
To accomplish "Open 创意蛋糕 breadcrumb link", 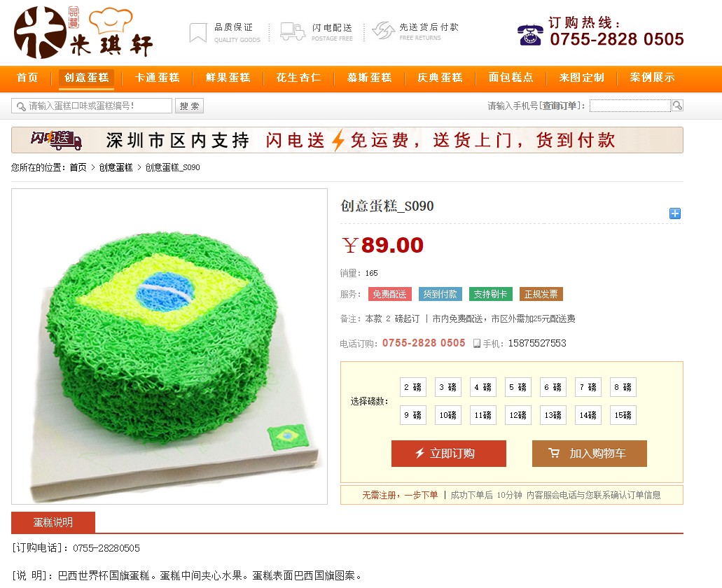I will pos(116,167).
